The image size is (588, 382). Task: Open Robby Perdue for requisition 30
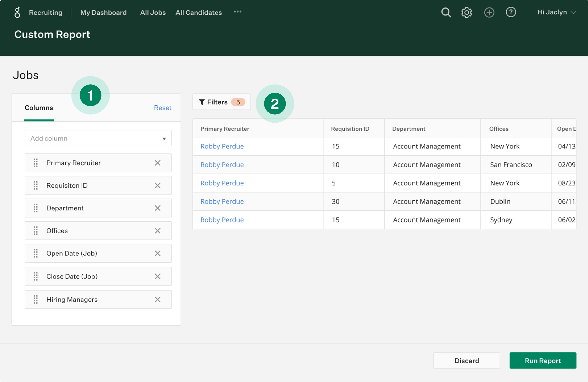[222, 201]
